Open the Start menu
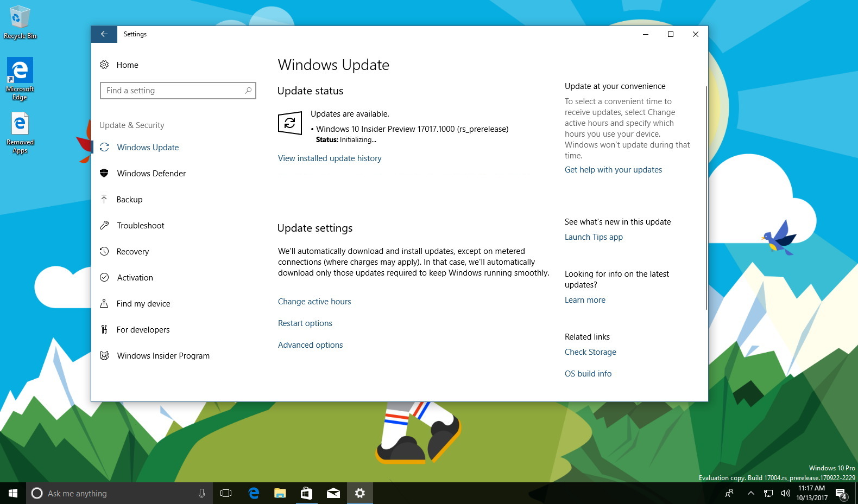Image resolution: width=858 pixels, height=504 pixels. (x=13, y=493)
